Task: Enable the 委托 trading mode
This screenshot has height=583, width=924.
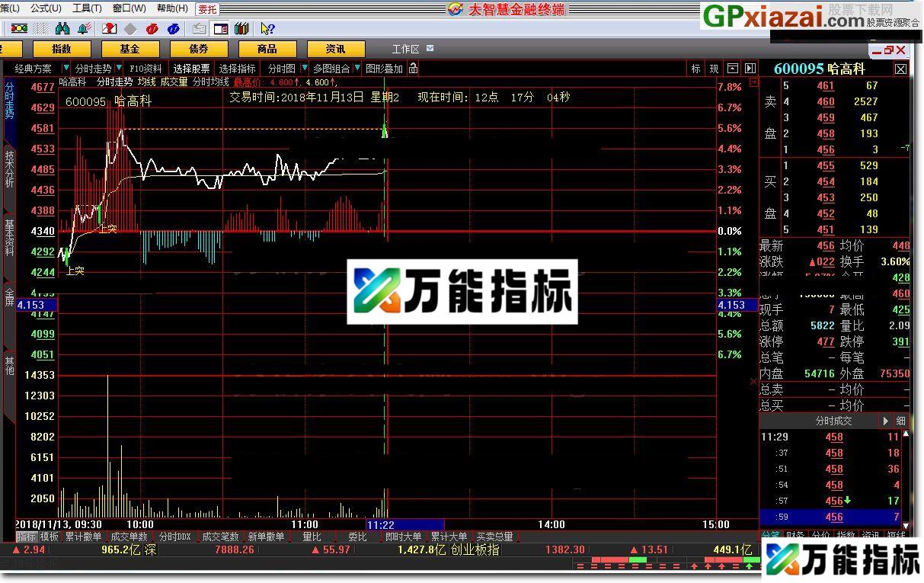Action: (x=209, y=10)
